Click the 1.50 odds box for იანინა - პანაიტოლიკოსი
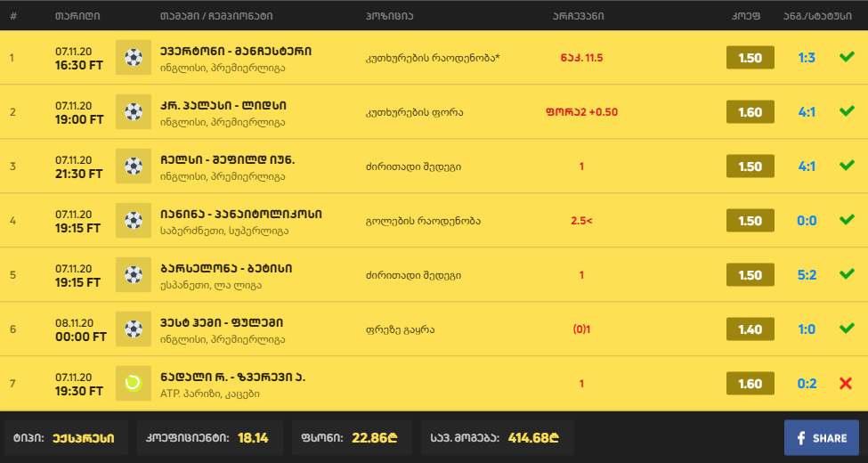Image resolution: width=868 pixels, height=463 pixels. (x=750, y=221)
